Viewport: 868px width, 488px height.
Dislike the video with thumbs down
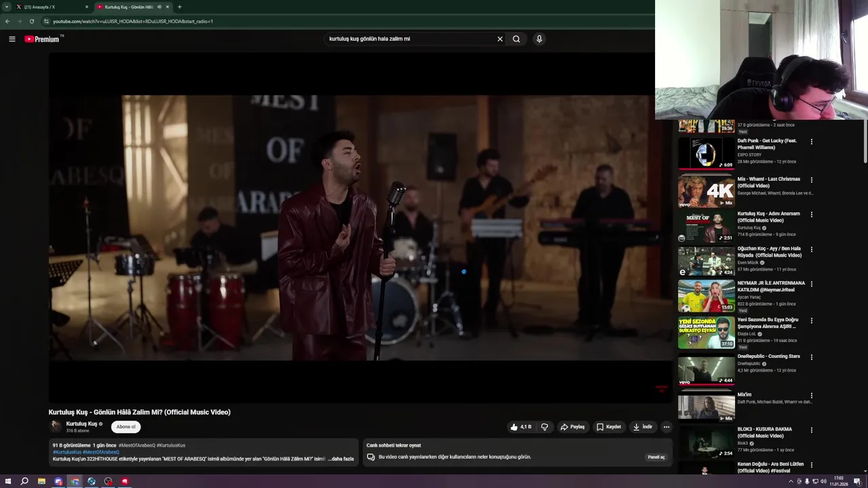coord(544,427)
